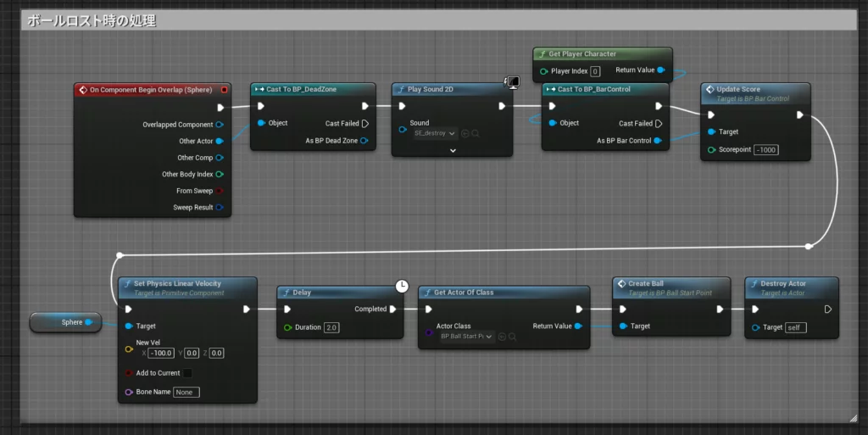This screenshot has width=868, height=435.
Task: Select the Update Score node title
Action: [738, 89]
